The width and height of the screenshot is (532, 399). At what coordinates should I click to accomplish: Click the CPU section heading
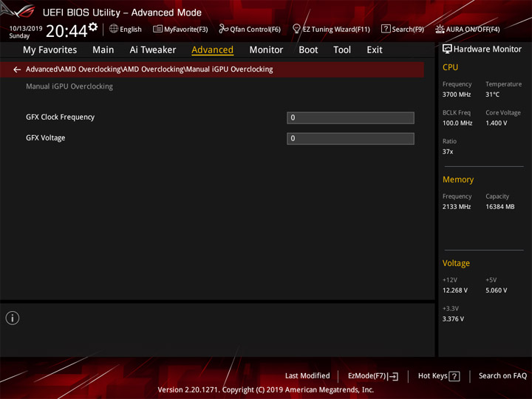click(450, 67)
